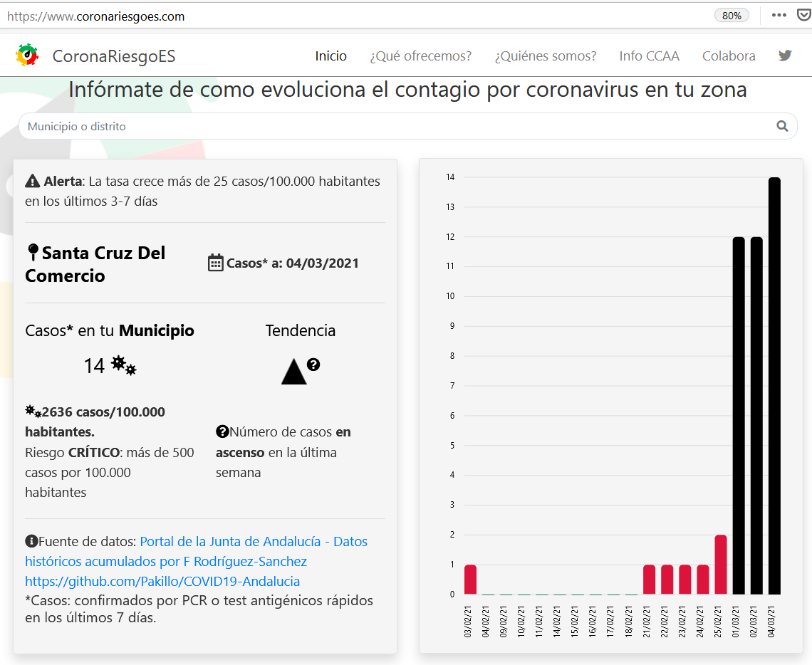The height and width of the screenshot is (665, 812).
Task: Click the Pocket save icon in address bar
Action: point(803,15)
